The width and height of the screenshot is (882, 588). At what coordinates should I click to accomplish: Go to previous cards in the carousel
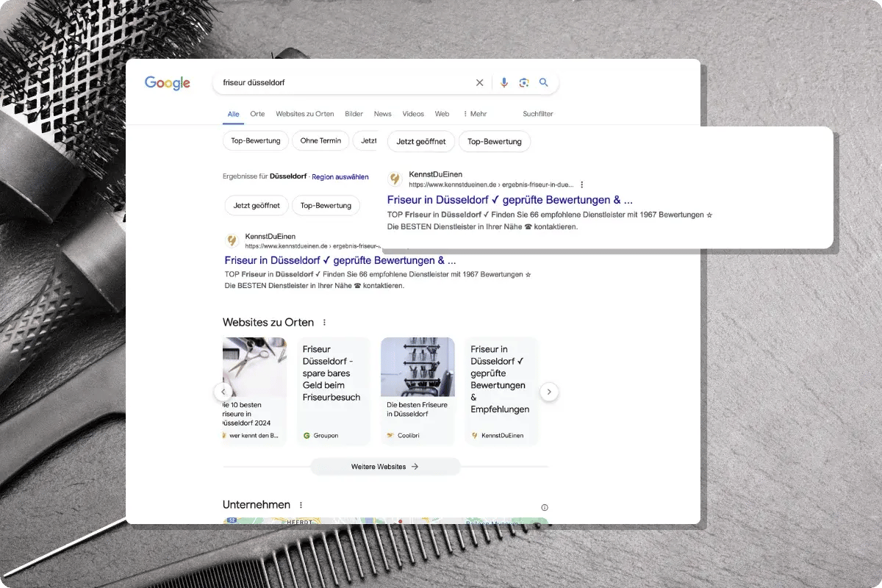coord(223,392)
